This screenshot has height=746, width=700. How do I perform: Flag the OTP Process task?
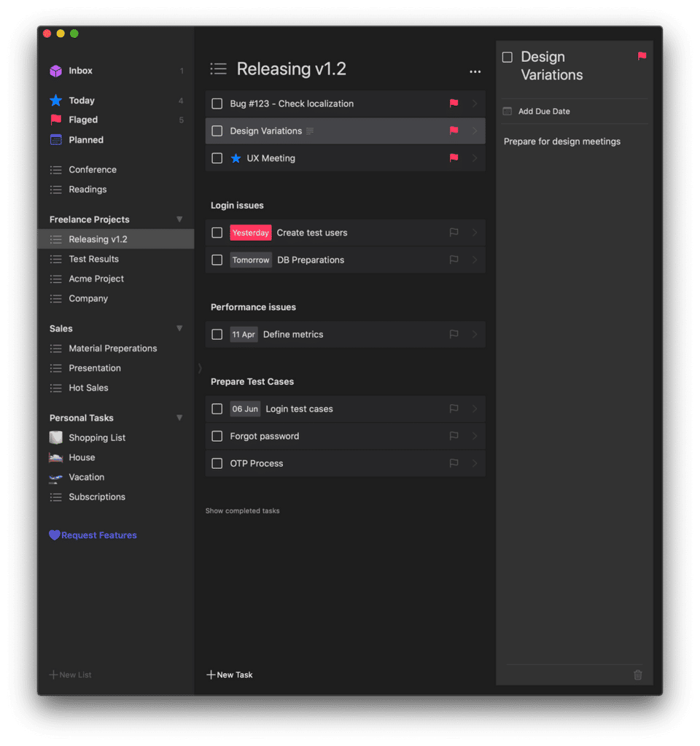[x=454, y=462]
